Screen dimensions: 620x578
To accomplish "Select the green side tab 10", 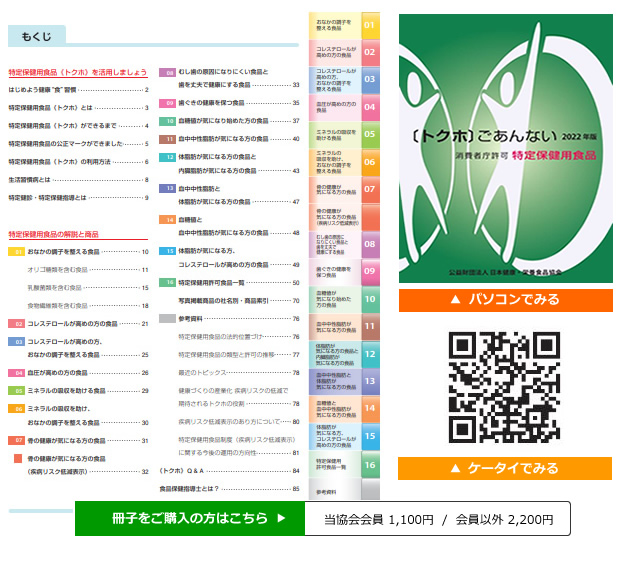I will click(x=344, y=300).
